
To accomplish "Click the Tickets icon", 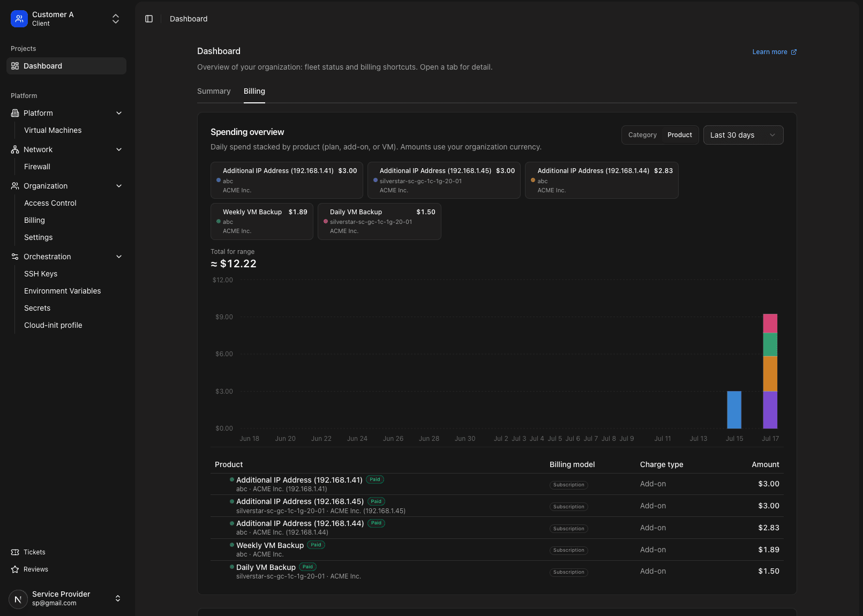I will click(x=15, y=552).
